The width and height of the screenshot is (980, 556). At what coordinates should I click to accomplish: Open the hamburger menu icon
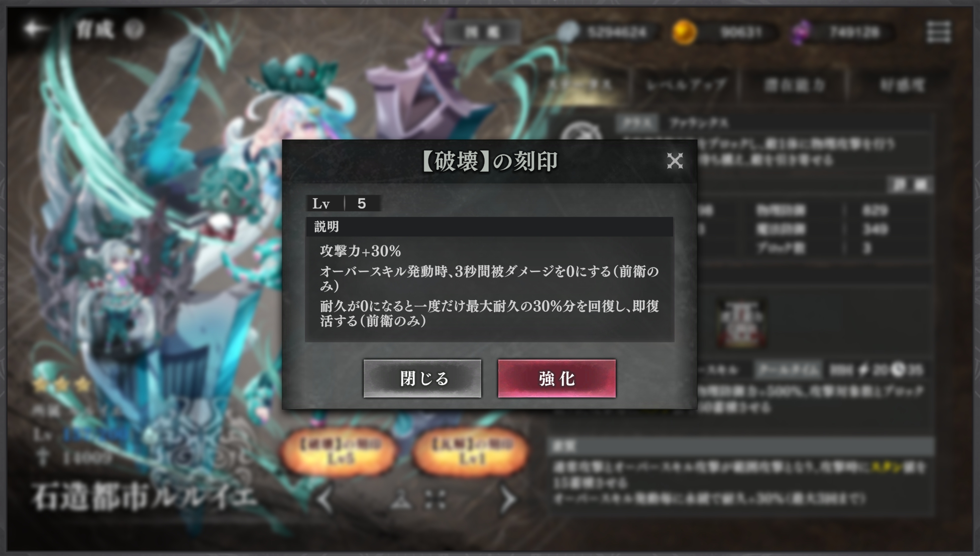938,32
